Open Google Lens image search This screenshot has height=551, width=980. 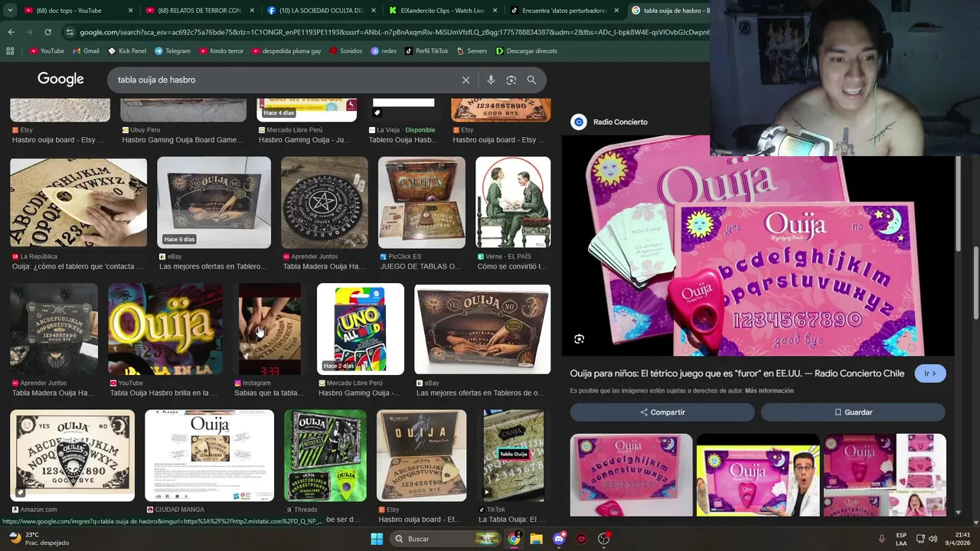(x=511, y=80)
